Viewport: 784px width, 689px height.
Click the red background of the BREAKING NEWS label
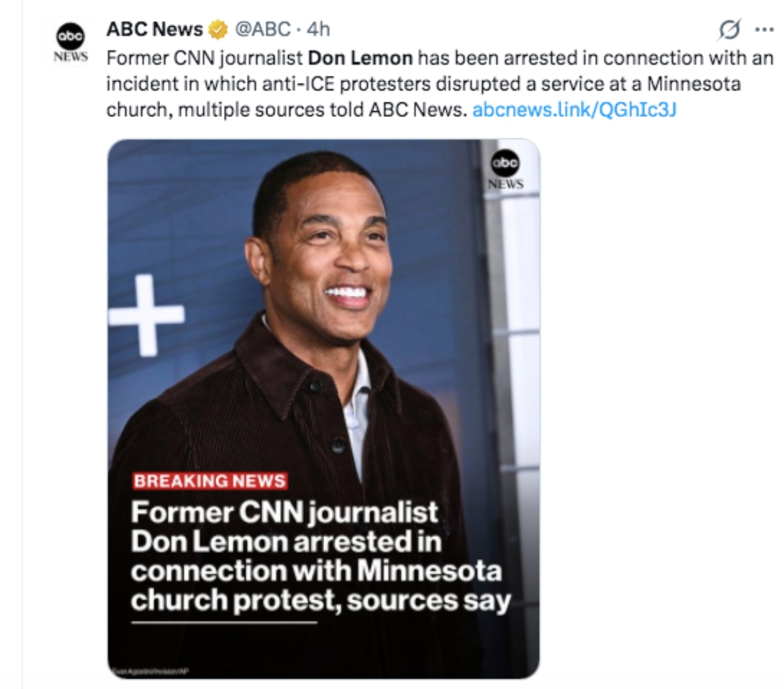click(x=210, y=481)
